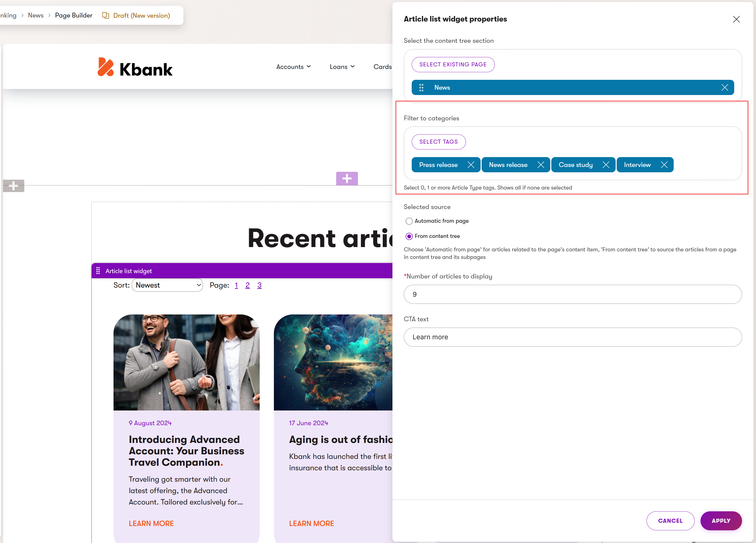
Task: Focus the CTA text field
Action: pyautogui.click(x=573, y=337)
